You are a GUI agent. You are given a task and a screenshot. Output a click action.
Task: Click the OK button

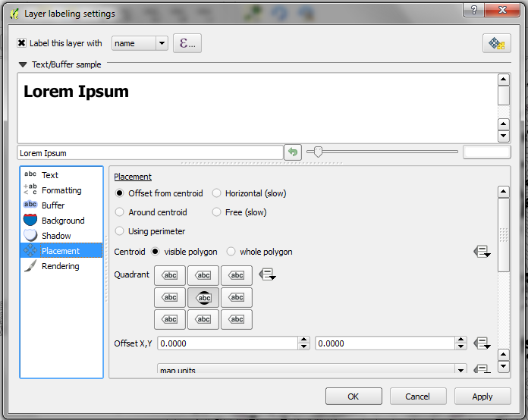tap(354, 396)
